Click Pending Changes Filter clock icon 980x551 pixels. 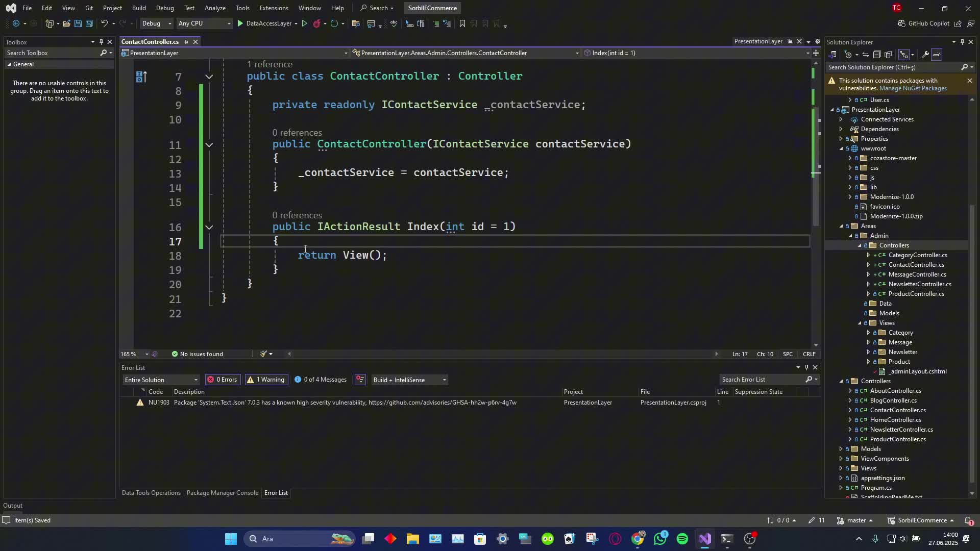tap(848, 55)
